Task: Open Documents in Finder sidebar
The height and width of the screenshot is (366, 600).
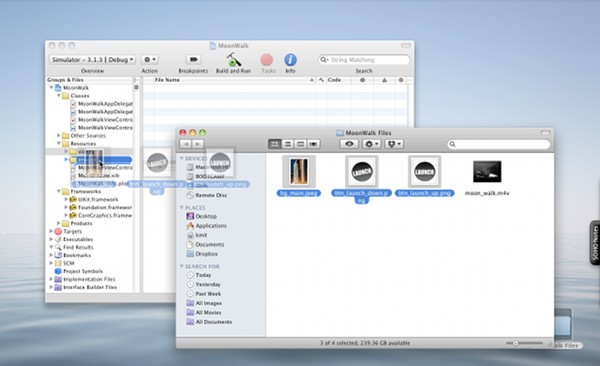Action: click(205, 244)
